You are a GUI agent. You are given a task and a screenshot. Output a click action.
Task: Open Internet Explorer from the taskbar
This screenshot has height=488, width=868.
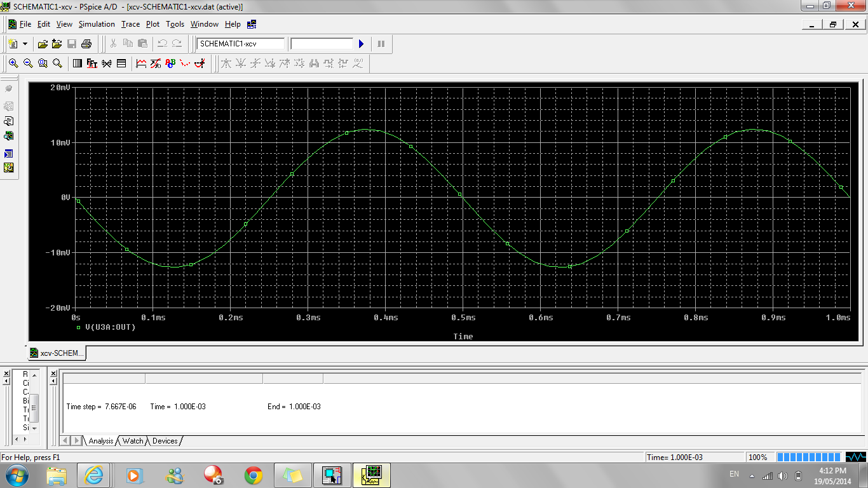coord(93,475)
